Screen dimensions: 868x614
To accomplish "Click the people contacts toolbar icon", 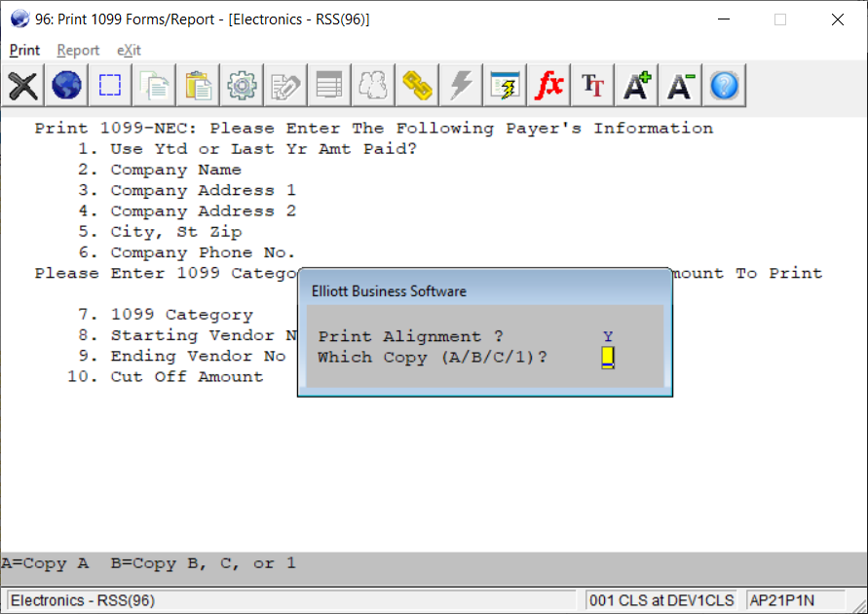I will coord(372,85).
